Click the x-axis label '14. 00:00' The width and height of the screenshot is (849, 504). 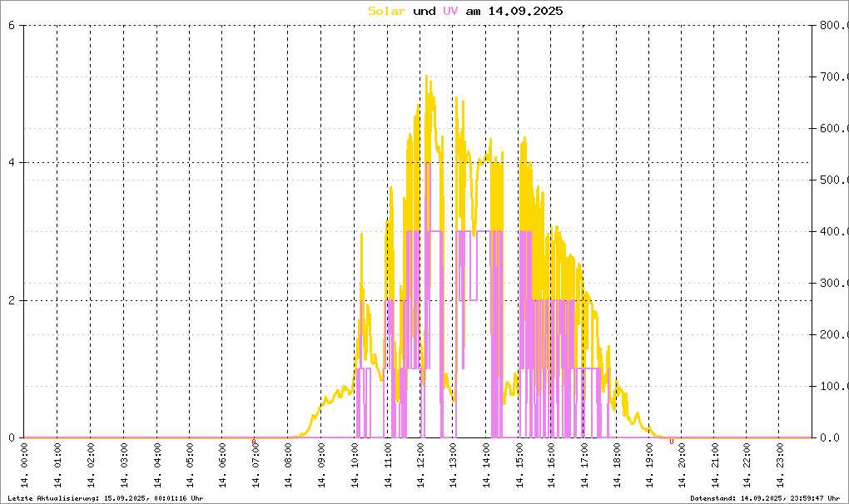[24, 466]
